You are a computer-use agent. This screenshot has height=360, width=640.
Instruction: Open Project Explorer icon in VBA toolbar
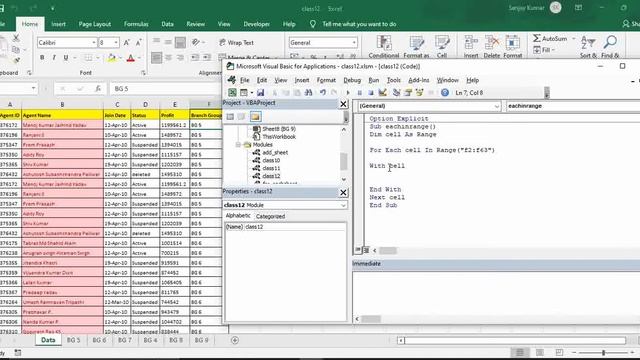[x=396, y=93]
